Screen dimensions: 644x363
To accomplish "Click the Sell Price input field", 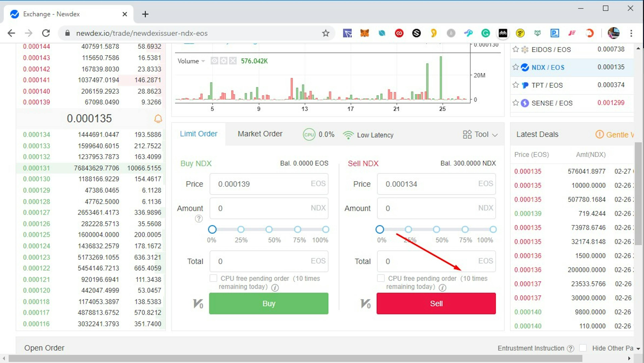I will point(436,184).
